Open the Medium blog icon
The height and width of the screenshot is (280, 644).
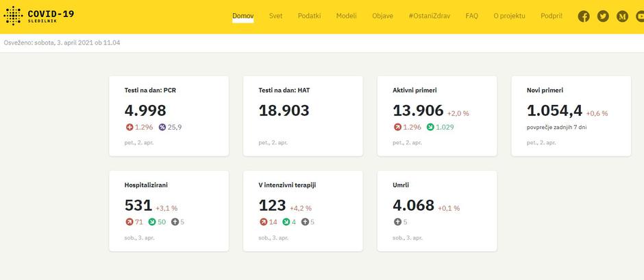[x=622, y=16]
